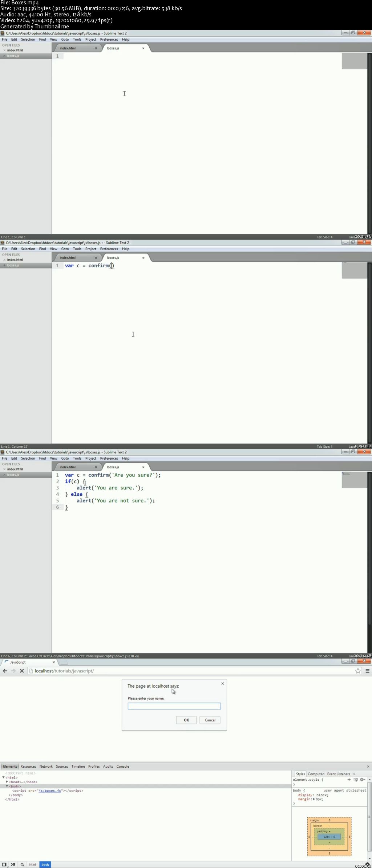Screen dimensions: 372x868
Task: Open the DevTools Sources panel
Action: pos(62,766)
